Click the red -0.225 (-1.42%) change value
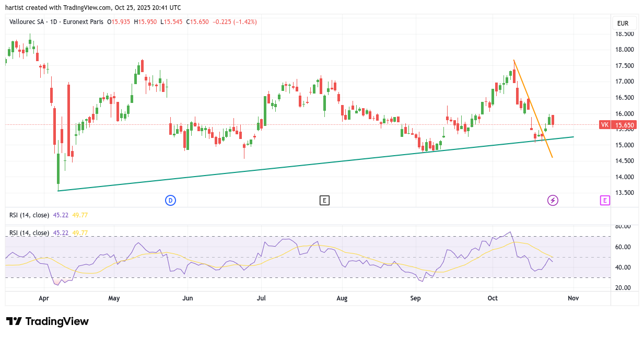 (x=235, y=22)
